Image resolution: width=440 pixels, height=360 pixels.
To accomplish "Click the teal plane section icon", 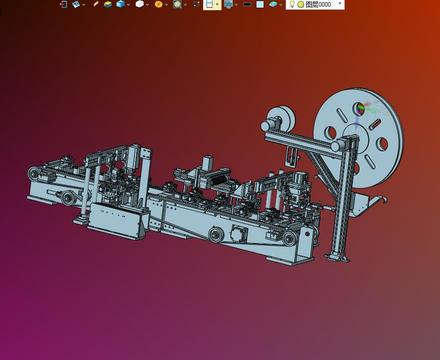I will pos(273,4).
